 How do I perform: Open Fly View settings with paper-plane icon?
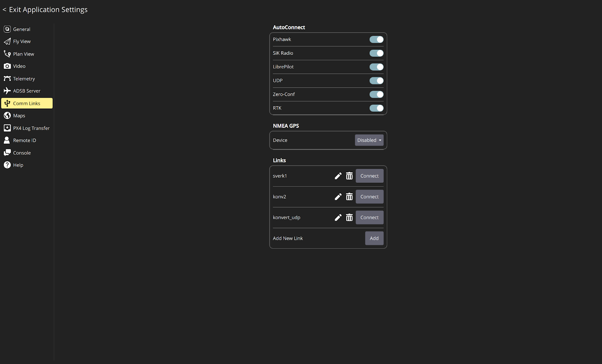coord(7,41)
